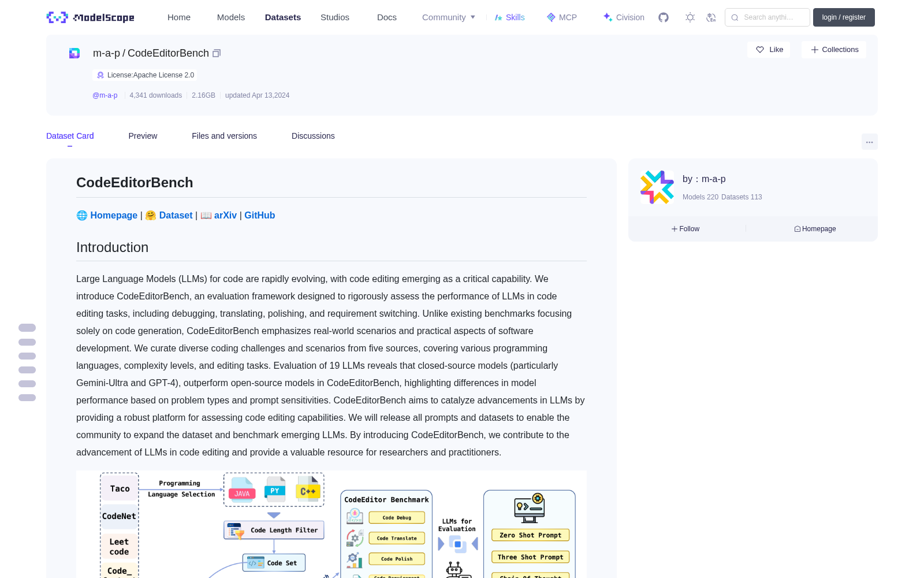Screen dimensions: 924x578
Task: Open the three-dot more options button
Action: (869, 142)
